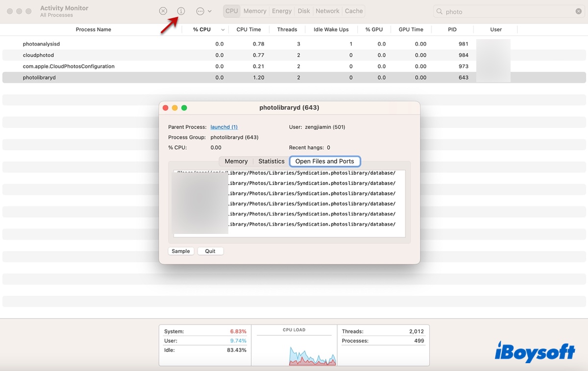Sort by CPU Time column

click(248, 29)
